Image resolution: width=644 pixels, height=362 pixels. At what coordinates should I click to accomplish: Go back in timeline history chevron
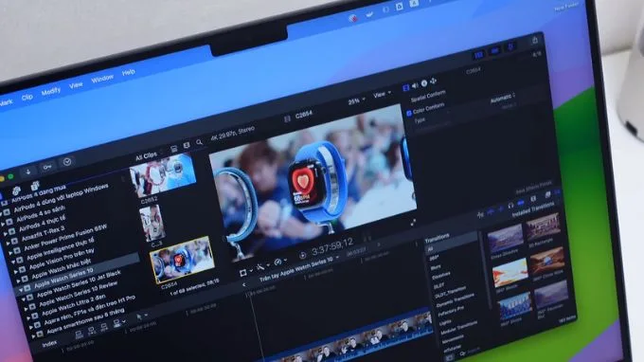click(x=243, y=284)
